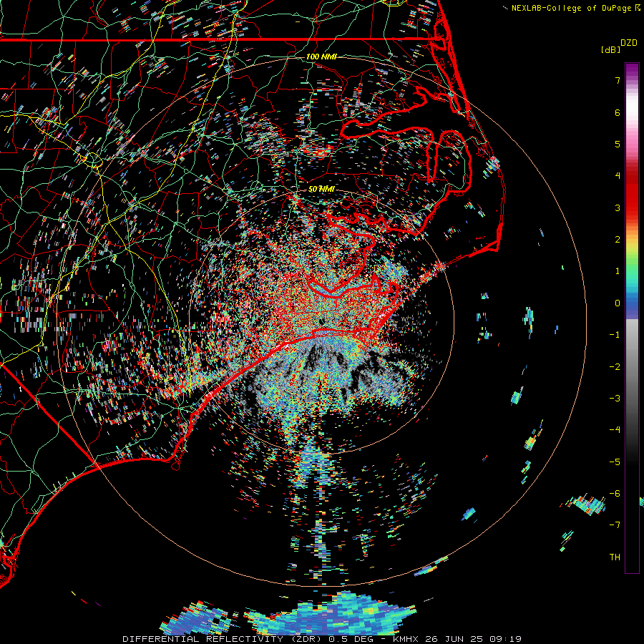Click the positive 5 scale value

click(618, 144)
